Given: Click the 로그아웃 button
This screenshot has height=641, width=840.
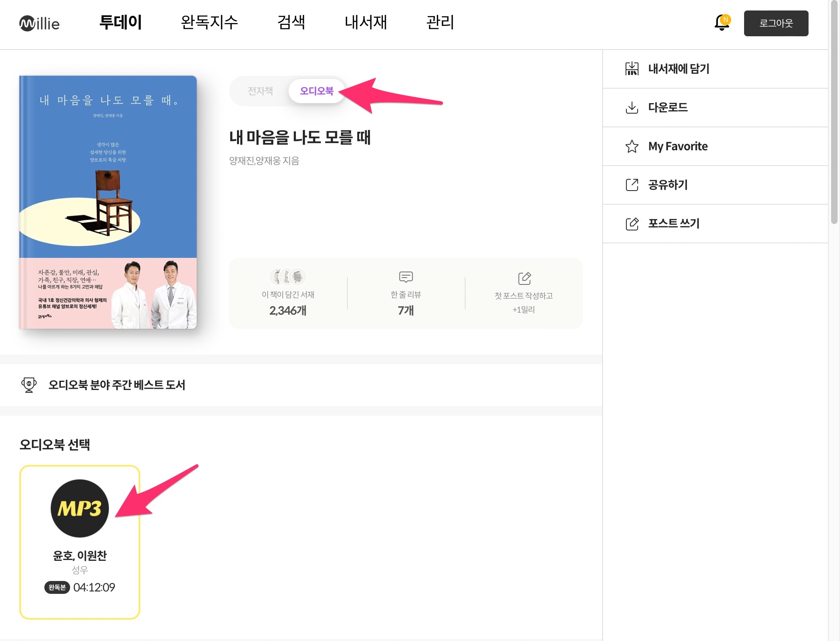Looking at the screenshot, I should (776, 23).
